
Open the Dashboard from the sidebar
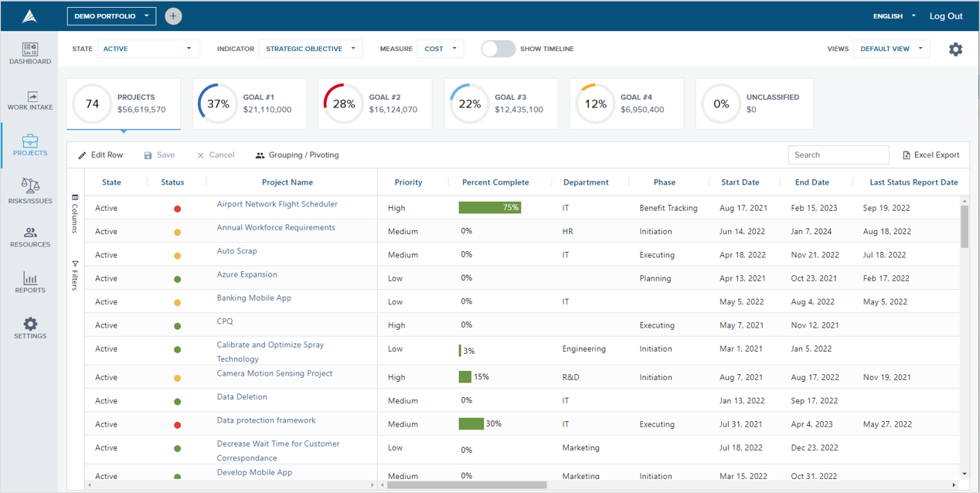(29, 53)
